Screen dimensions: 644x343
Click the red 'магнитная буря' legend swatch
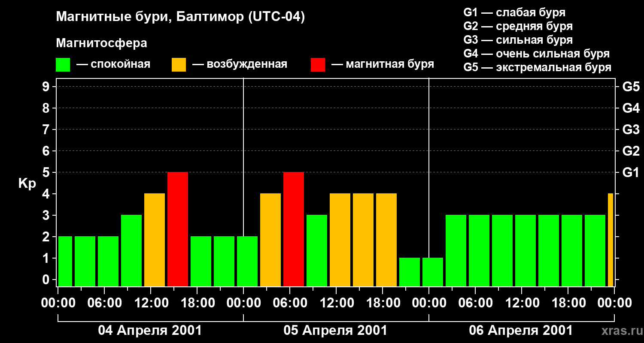click(x=318, y=65)
